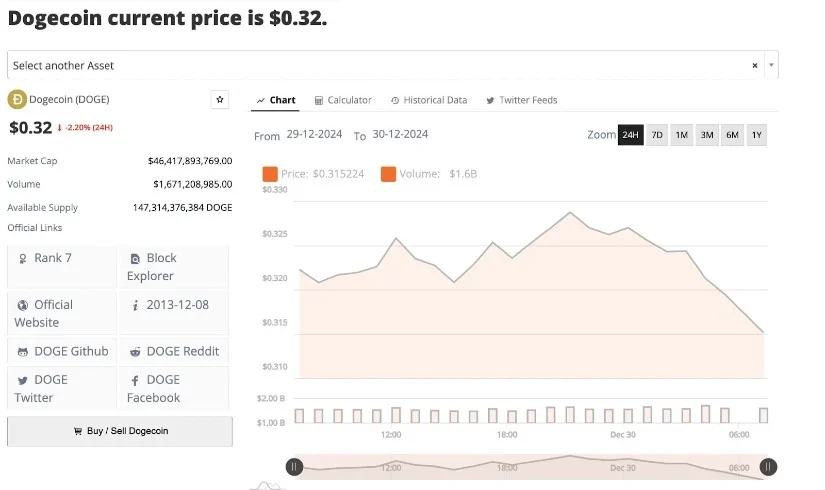Image resolution: width=825 pixels, height=490 pixels.
Task: Click the left handle of range slider
Action: coord(294,466)
